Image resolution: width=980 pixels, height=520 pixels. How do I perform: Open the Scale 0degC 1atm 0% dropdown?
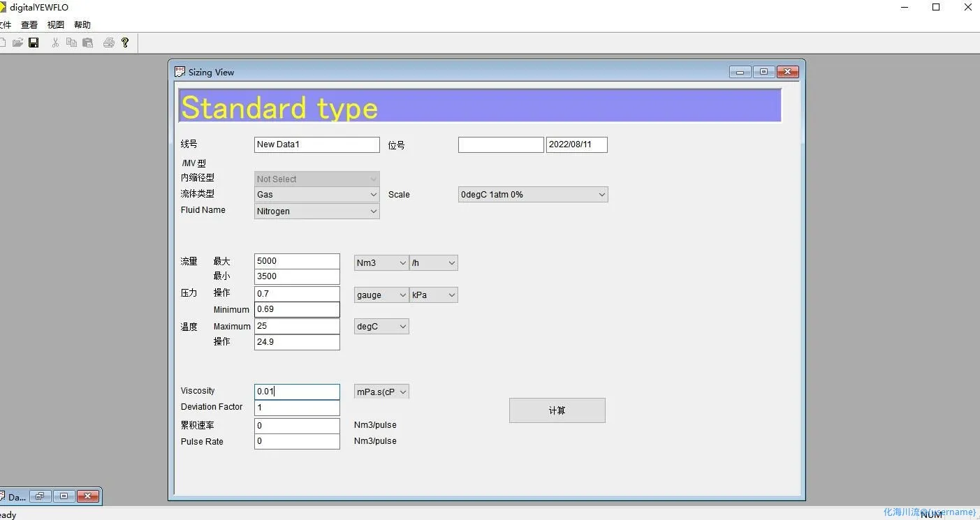533,195
